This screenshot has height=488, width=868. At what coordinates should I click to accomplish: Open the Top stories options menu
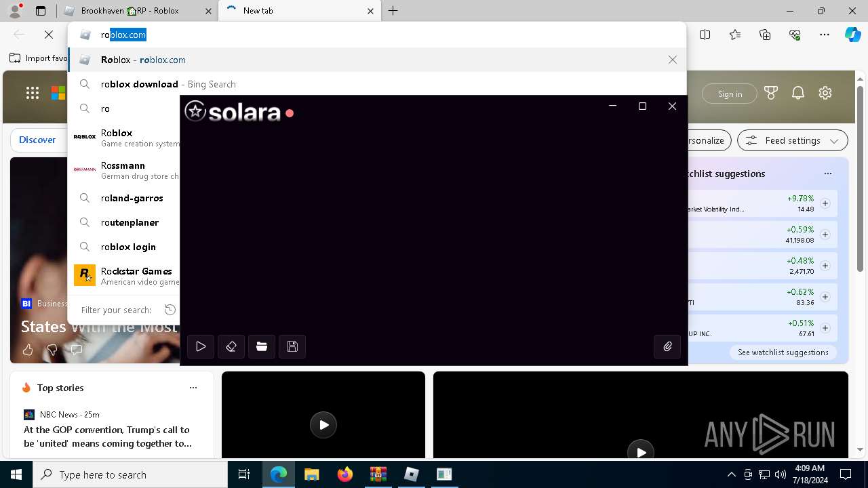[x=193, y=388]
